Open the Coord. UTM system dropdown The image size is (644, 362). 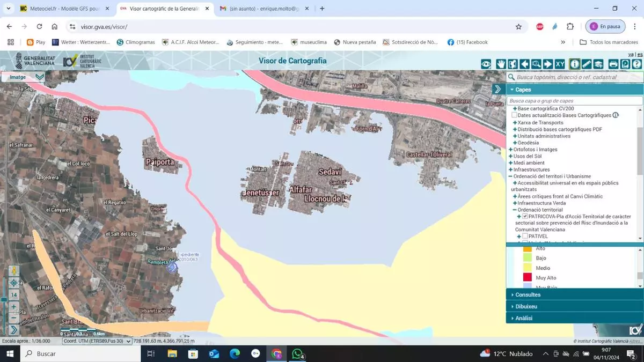click(97, 341)
